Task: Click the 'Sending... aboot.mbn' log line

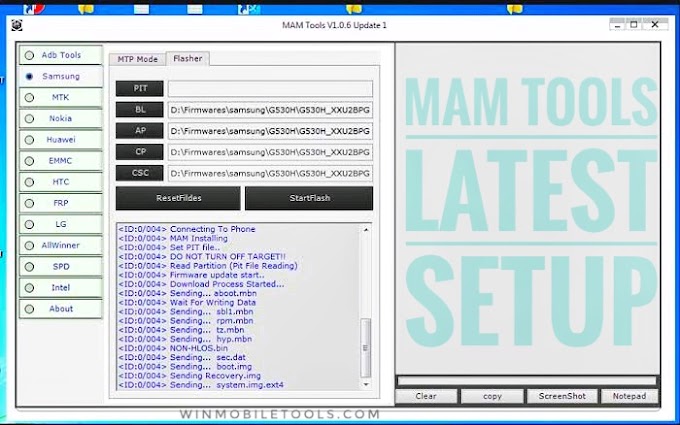Action: tap(188, 293)
